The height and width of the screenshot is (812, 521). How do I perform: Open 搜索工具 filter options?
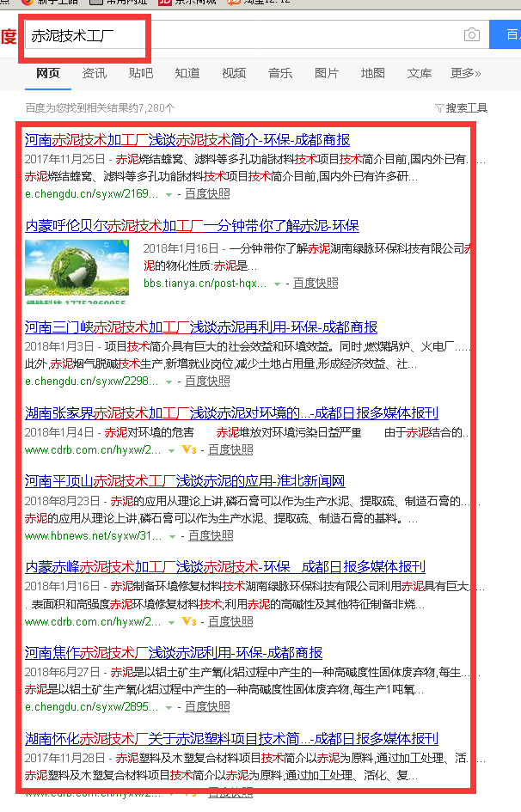[462, 107]
